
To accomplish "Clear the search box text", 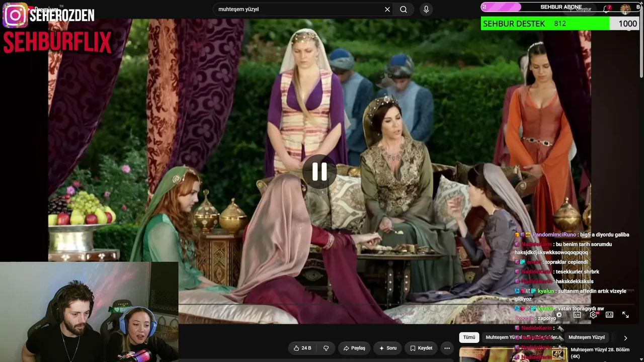I will pos(387,10).
